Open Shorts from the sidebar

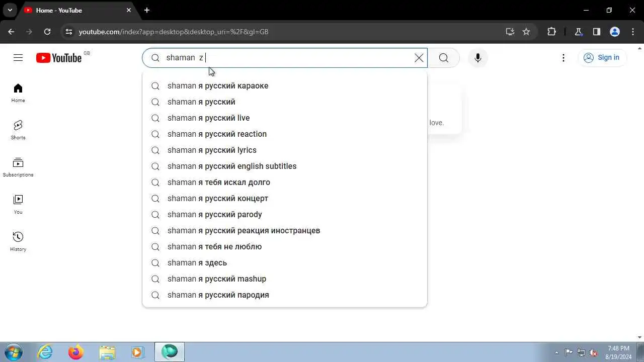coord(18,130)
